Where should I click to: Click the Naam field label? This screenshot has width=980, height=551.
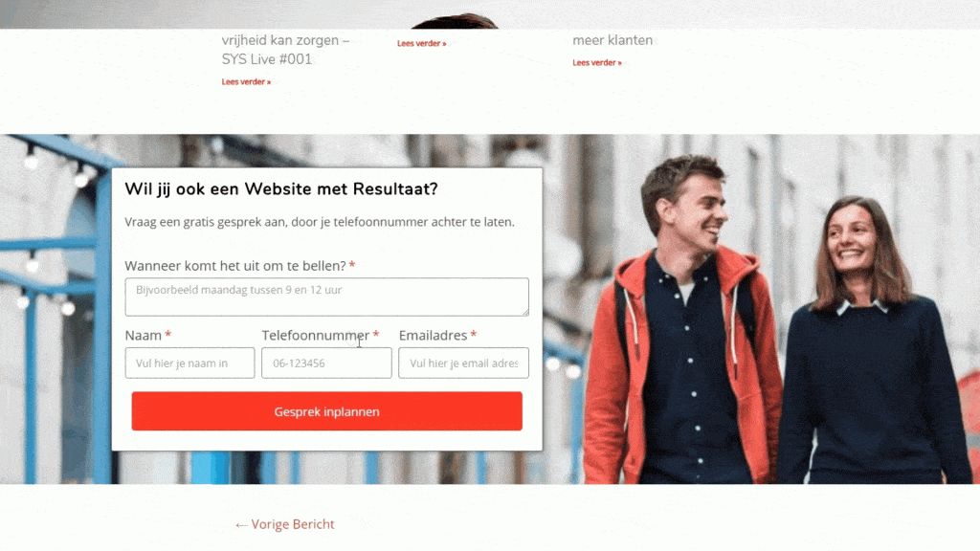[x=144, y=336]
